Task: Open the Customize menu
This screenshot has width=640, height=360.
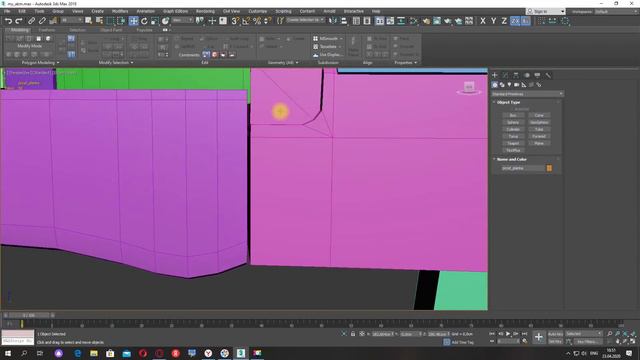Action: tap(258, 11)
